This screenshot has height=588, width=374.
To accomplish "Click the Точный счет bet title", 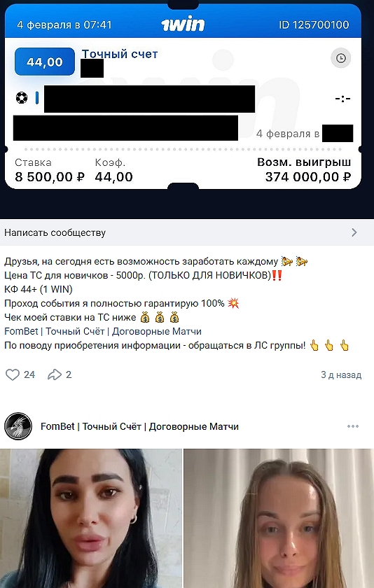I will point(120,54).
